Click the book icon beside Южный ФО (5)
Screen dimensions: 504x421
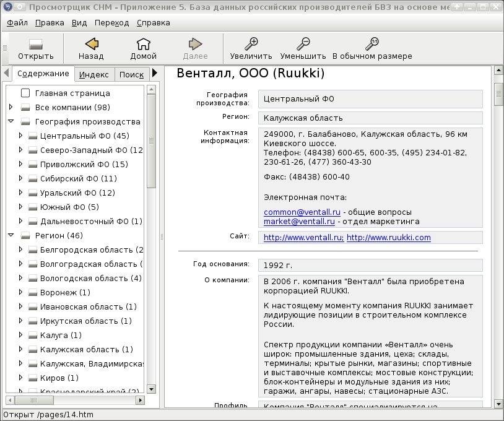(32, 207)
